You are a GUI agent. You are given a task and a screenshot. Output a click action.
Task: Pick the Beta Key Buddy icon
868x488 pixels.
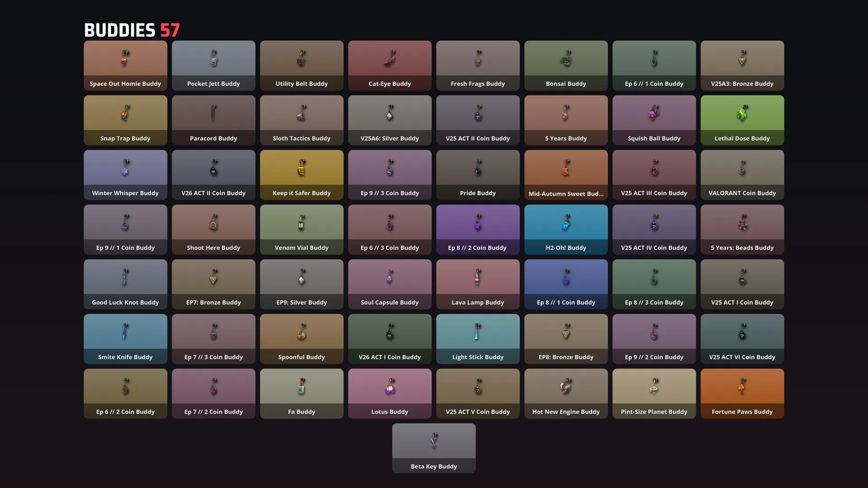tap(434, 441)
